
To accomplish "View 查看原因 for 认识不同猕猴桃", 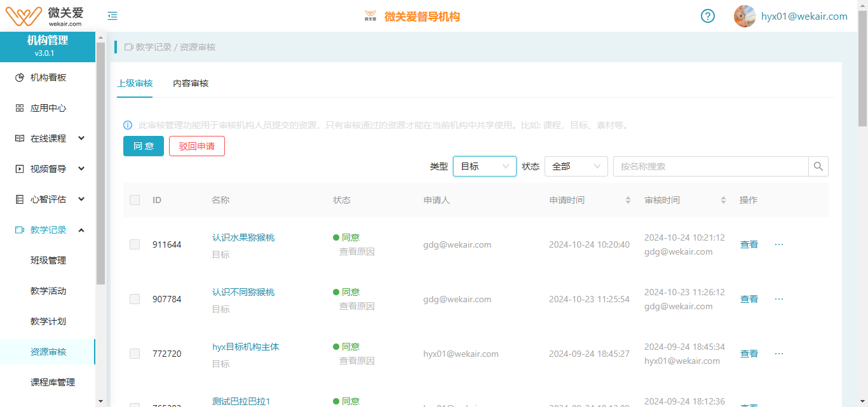I will pyautogui.click(x=357, y=306).
